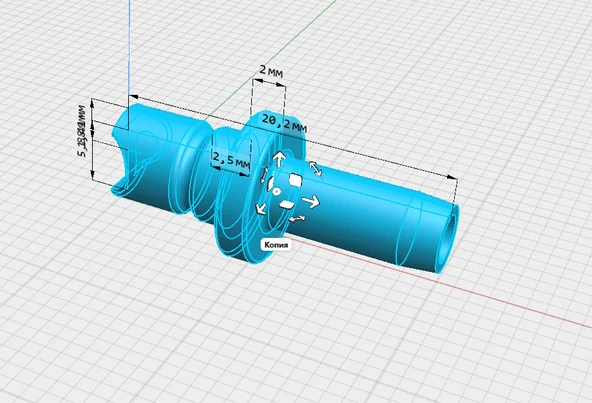Click the bottom double-headed rotate handle
This screenshot has width=592, height=403.
tap(297, 219)
